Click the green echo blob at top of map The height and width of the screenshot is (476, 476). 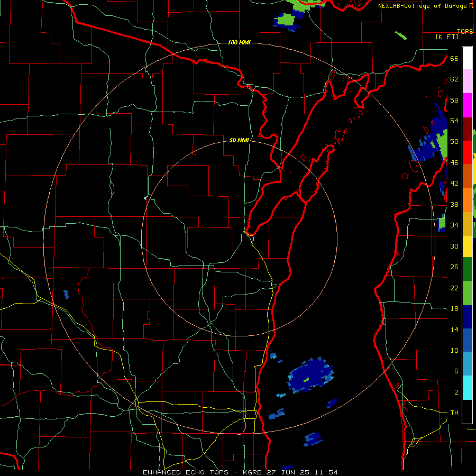click(x=286, y=20)
